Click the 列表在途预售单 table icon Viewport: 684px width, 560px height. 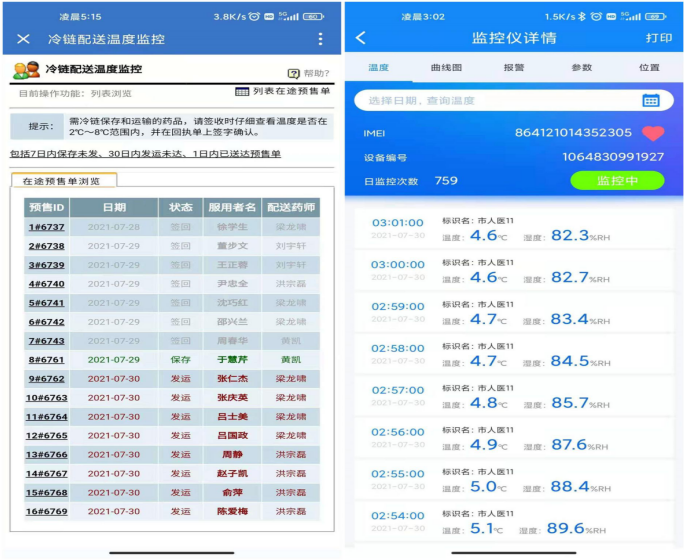242,91
